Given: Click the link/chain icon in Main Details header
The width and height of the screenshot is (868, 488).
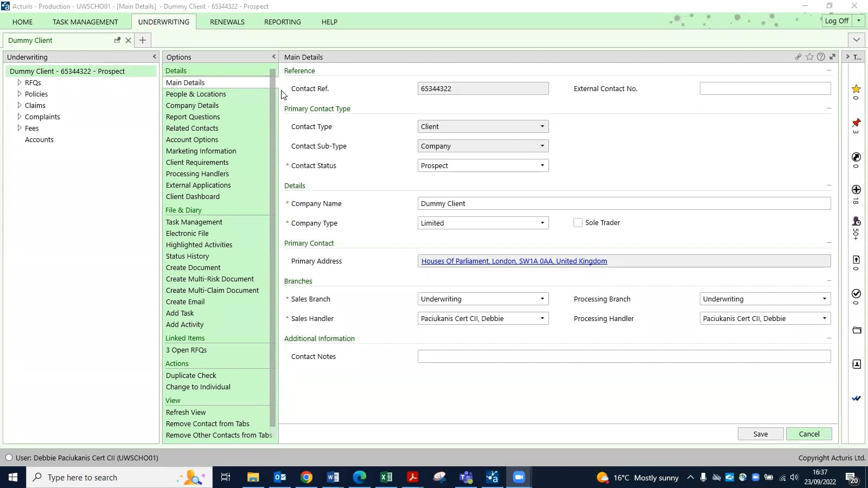Looking at the screenshot, I should [798, 56].
